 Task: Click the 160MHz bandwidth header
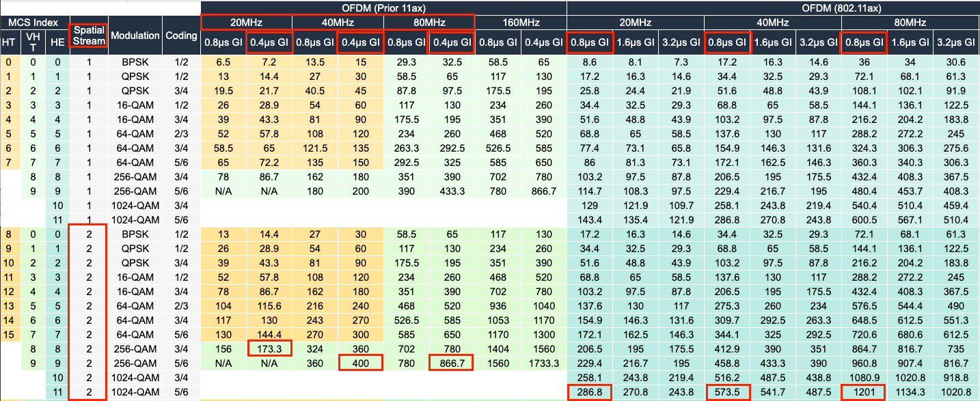(x=521, y=23)
